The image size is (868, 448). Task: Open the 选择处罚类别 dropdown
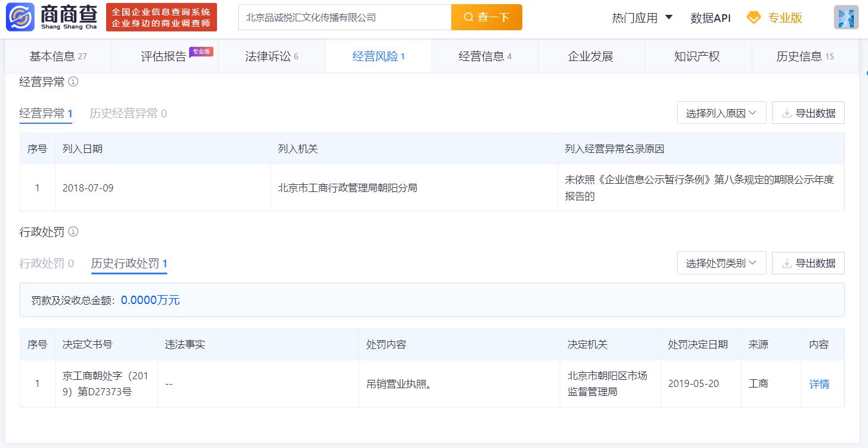[722, 263]
